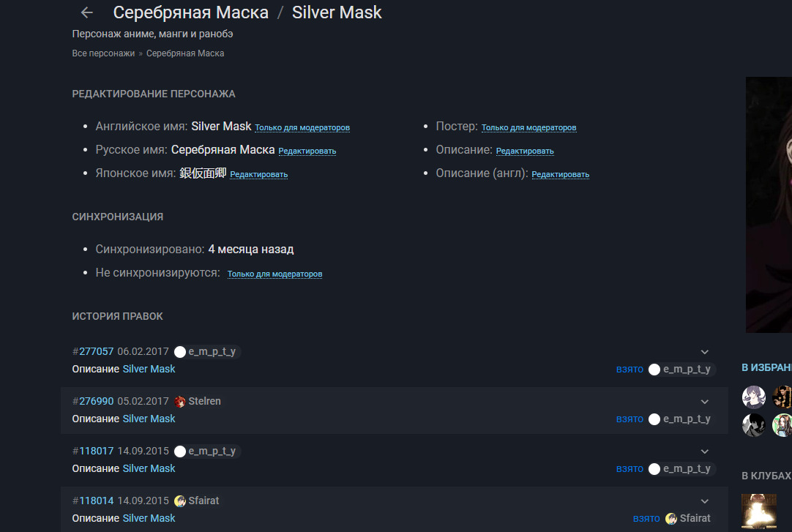Edit the Japanese name field

click(x=258, y=174)
